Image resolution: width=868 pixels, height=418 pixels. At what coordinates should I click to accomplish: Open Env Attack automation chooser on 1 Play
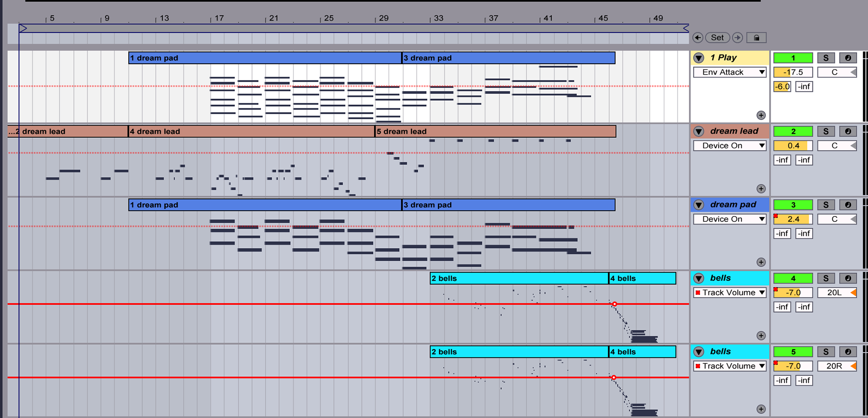[x=730, y=72]
